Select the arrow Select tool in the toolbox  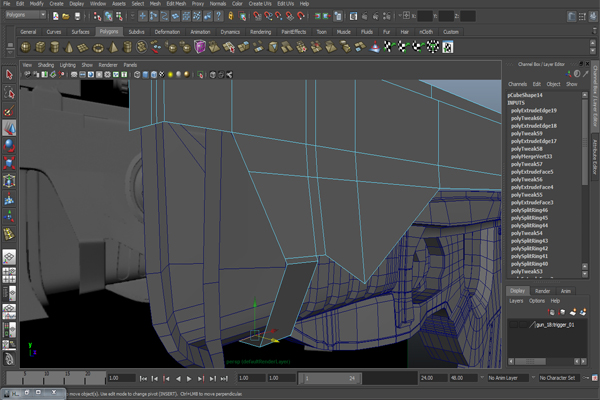tap(9, 75)
